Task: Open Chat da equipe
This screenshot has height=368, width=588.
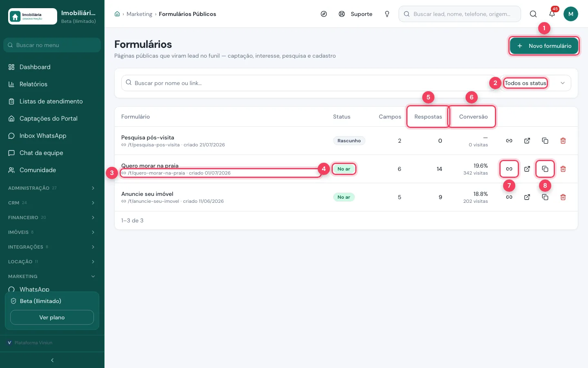Action: tap(52, 153)
